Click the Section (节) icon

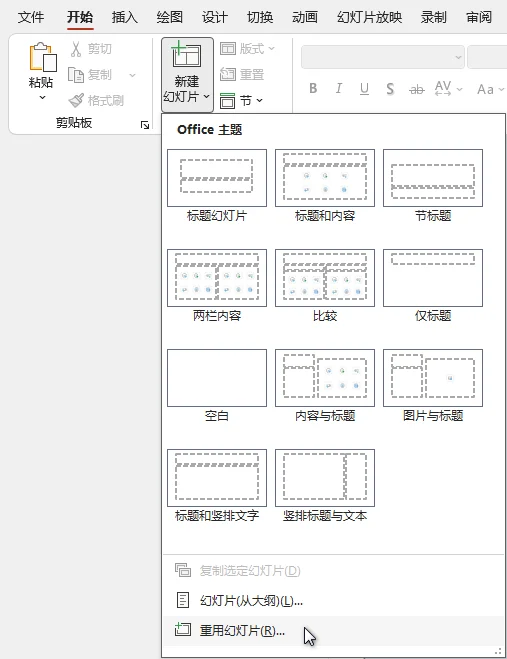227,100
